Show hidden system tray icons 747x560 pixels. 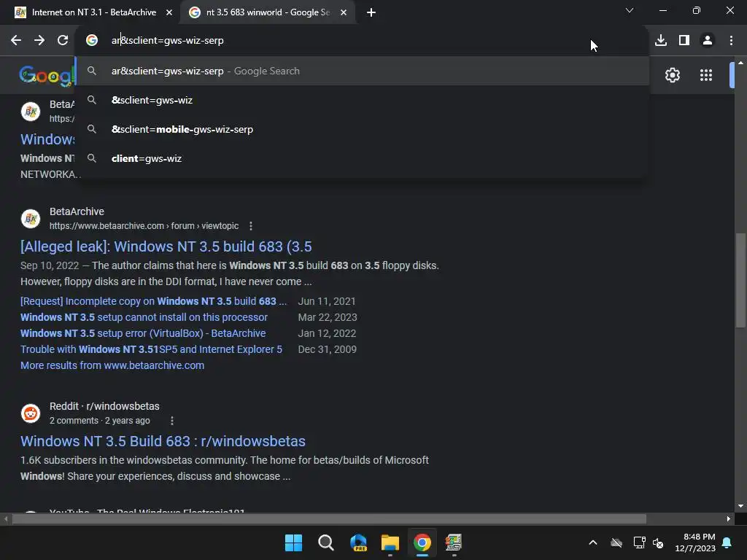coord(593,542)
